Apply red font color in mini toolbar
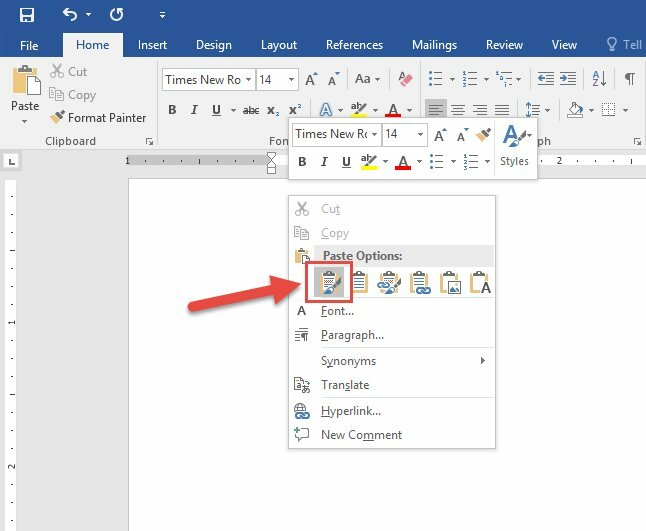Image resolution: width=646 pixels, height=531 pixels. tap(403, 162)
